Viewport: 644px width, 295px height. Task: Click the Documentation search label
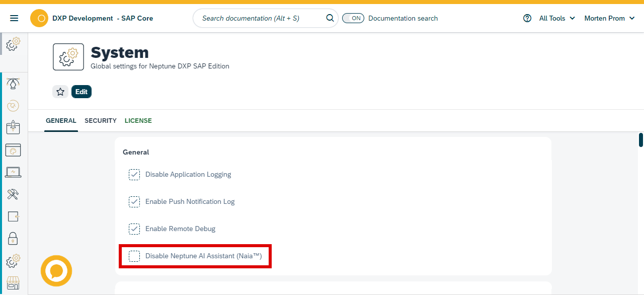[x=403, y=18]
